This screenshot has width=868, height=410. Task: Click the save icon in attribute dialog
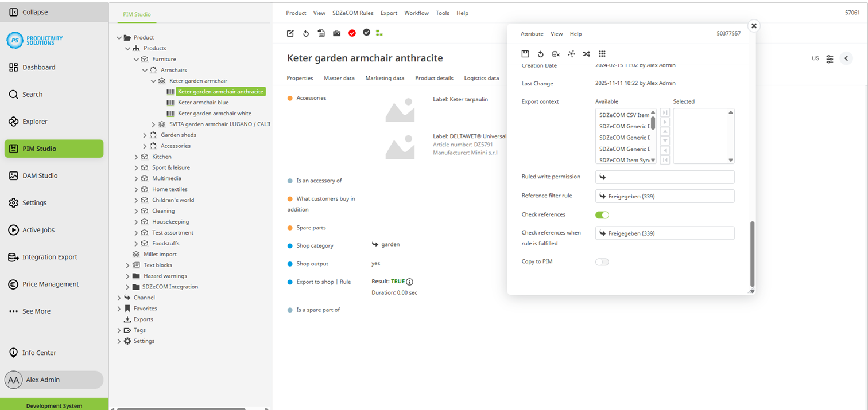click(525, 54)
